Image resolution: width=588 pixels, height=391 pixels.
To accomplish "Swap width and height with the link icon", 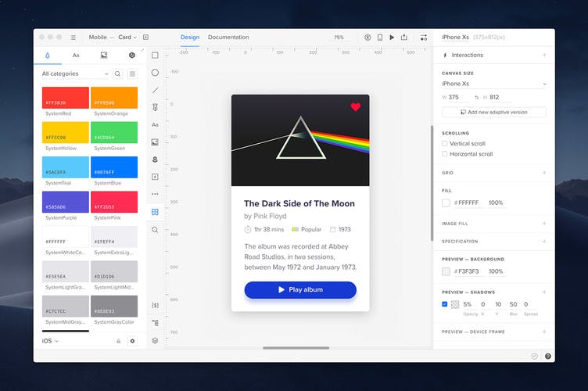I will click(477, 97).
